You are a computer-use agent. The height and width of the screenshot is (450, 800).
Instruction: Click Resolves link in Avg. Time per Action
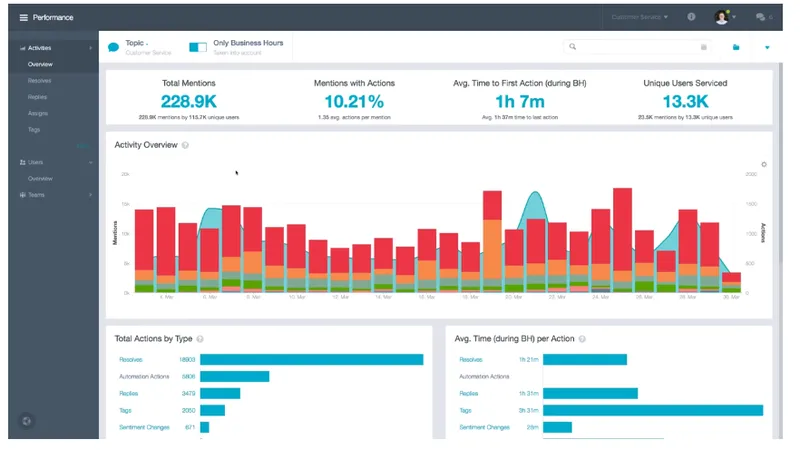tap(470, 360)
